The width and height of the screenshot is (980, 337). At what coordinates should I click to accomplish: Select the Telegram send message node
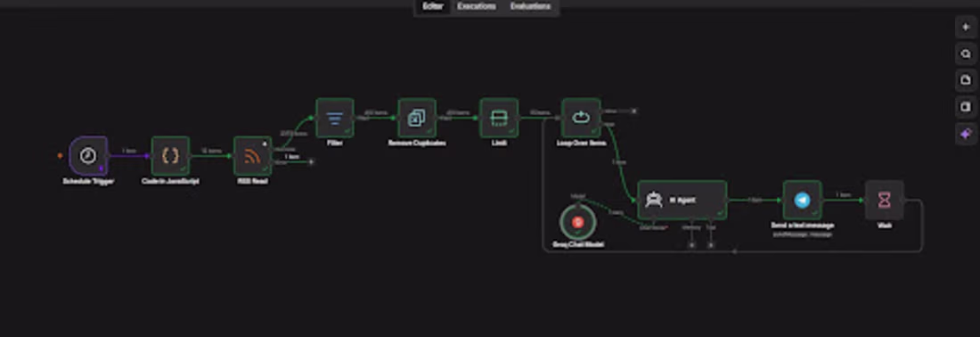(802, 200)
